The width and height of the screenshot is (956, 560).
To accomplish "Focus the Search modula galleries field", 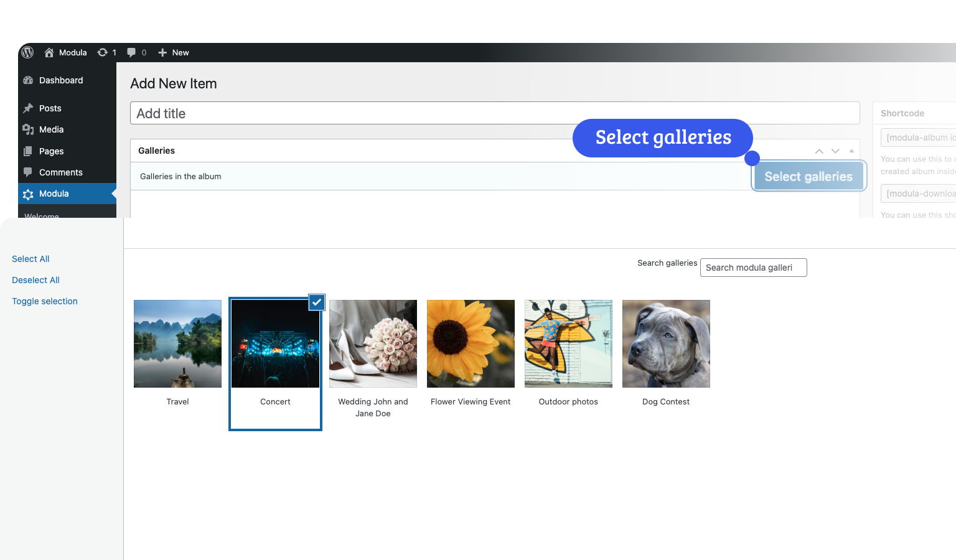I will coord(753,268).
